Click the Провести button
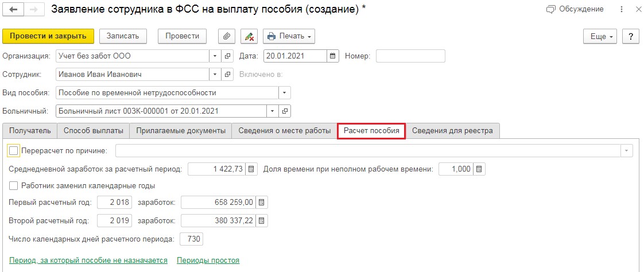Viewport: 644px width, 272px height. coord(183,36)
